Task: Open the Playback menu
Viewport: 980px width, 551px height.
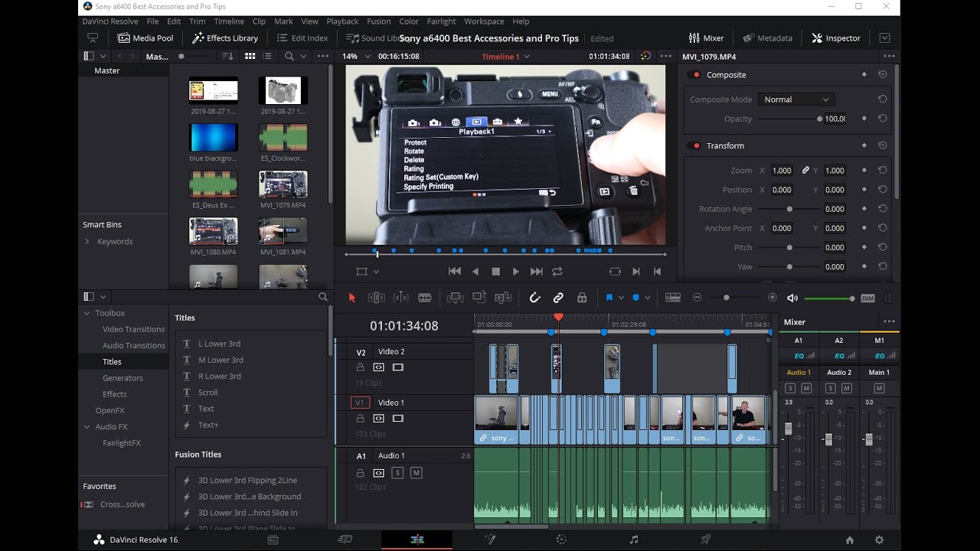Action: pos(342,21)
